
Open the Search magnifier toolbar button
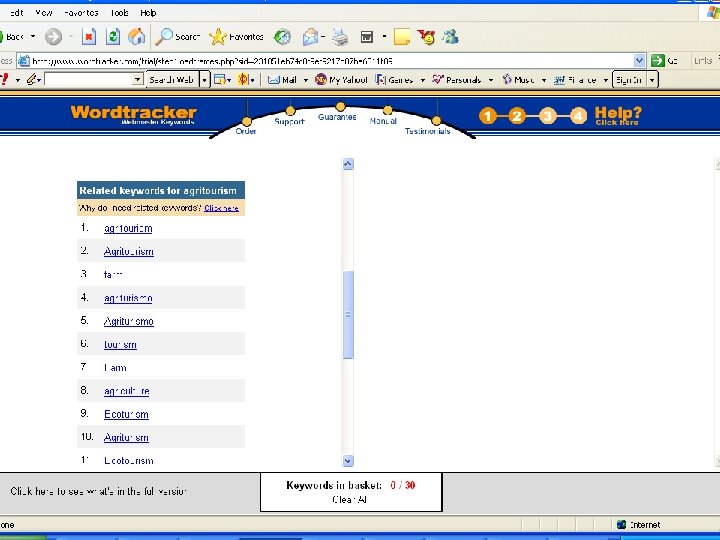(177, 37)
